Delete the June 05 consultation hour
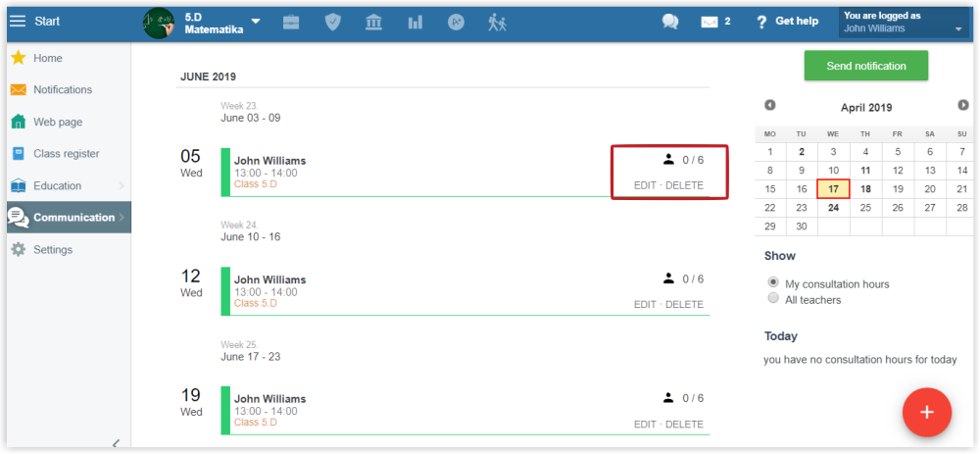 click(684, 185)
